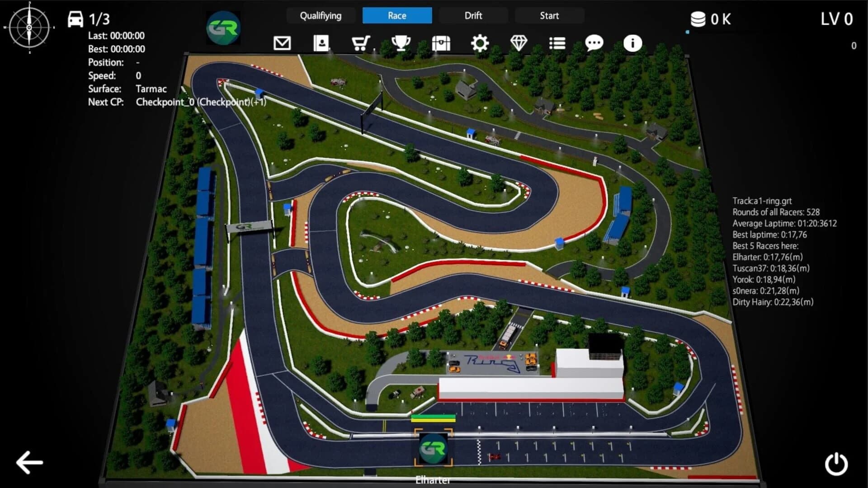Viewport: 868px width, 488px height.
Task: Open the racer contacts list
Action: [x=321, y=43]
